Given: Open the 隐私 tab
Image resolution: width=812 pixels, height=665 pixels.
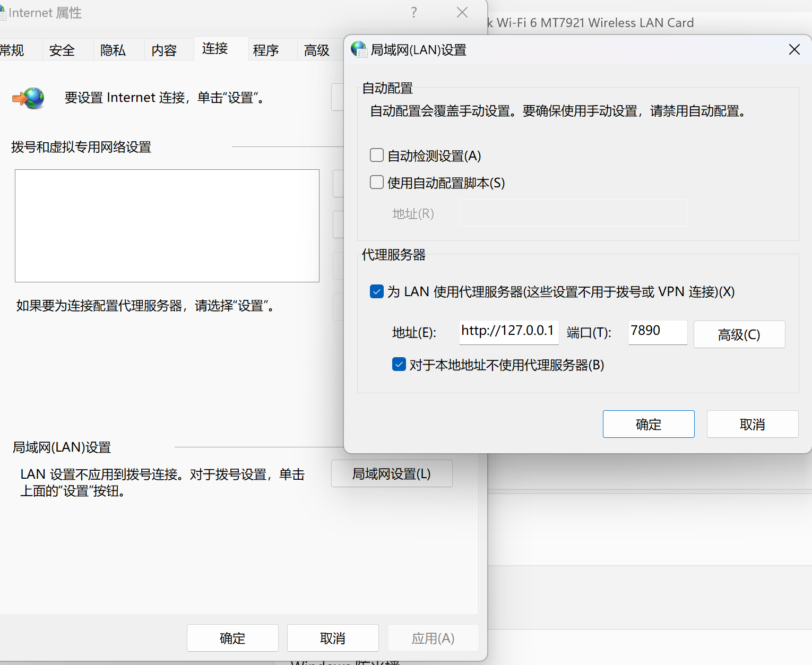Looking at the screenshot, I should click(x=113, y=50).
